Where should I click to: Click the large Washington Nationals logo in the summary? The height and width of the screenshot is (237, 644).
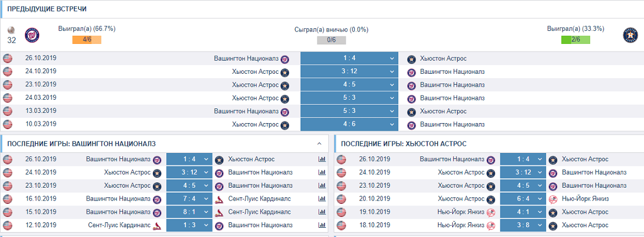[32, 35]
